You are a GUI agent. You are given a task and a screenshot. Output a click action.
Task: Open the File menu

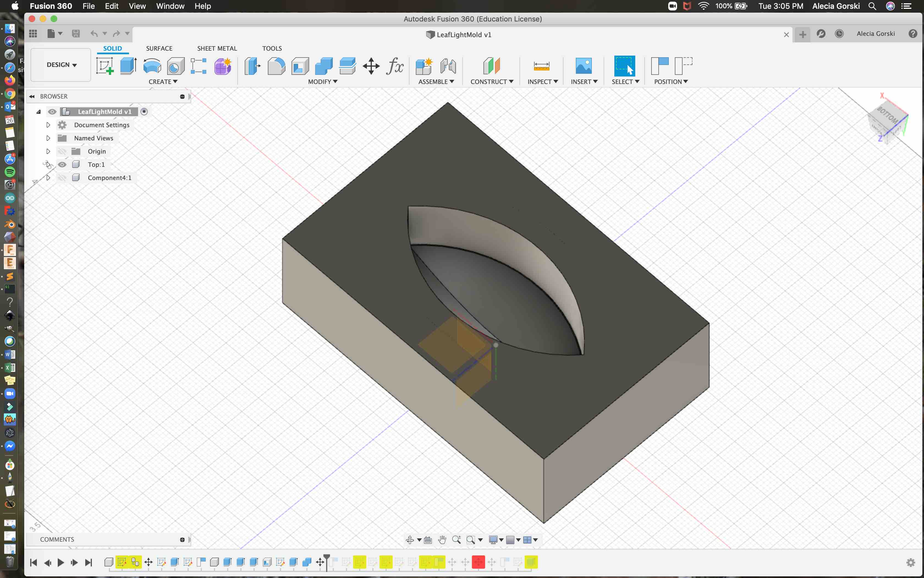pyautogui.click(x=89, y=6)
